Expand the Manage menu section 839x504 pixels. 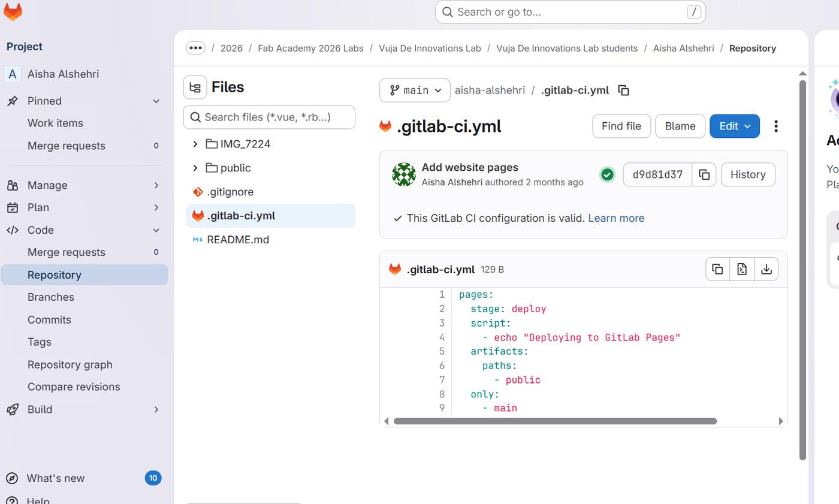[156, 185]
